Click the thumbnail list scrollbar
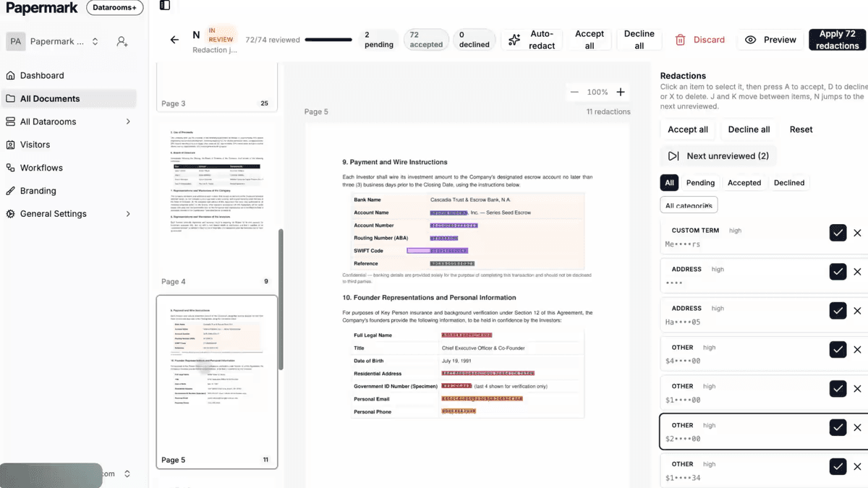 [281, 299]
